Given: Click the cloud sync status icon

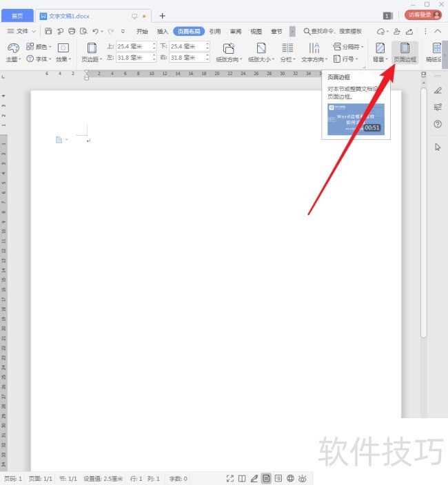Looking at the screenshot, I should click(381, 31).
